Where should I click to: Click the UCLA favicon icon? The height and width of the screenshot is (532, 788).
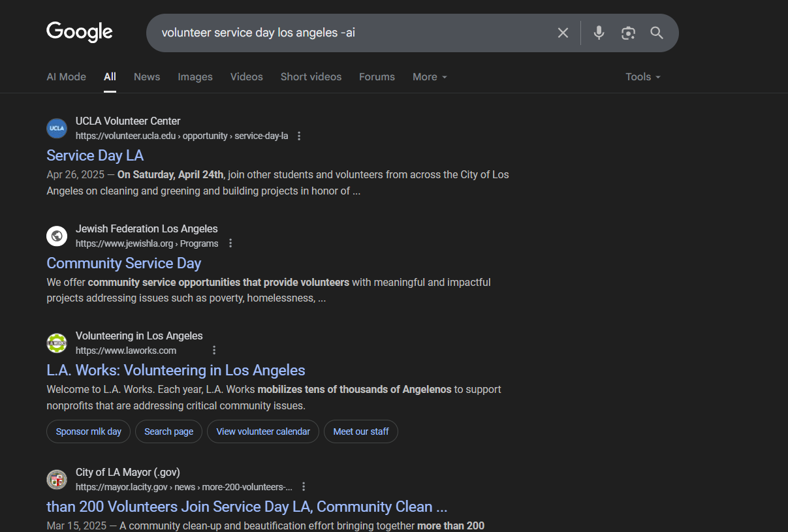pos(57,129)
